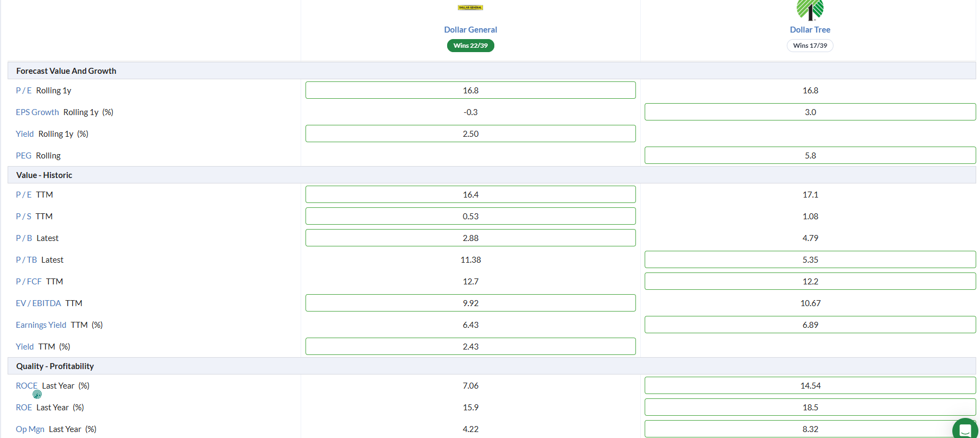Click the P/B Latest metric link
Image resolution: width=980 pixels, height=438 pixels.
pos(24,238)
